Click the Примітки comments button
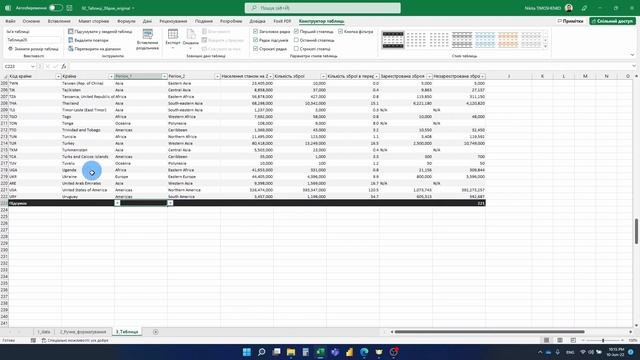This screenshot has width=640, height=360. pyautogui.click(x=570, y=21)
